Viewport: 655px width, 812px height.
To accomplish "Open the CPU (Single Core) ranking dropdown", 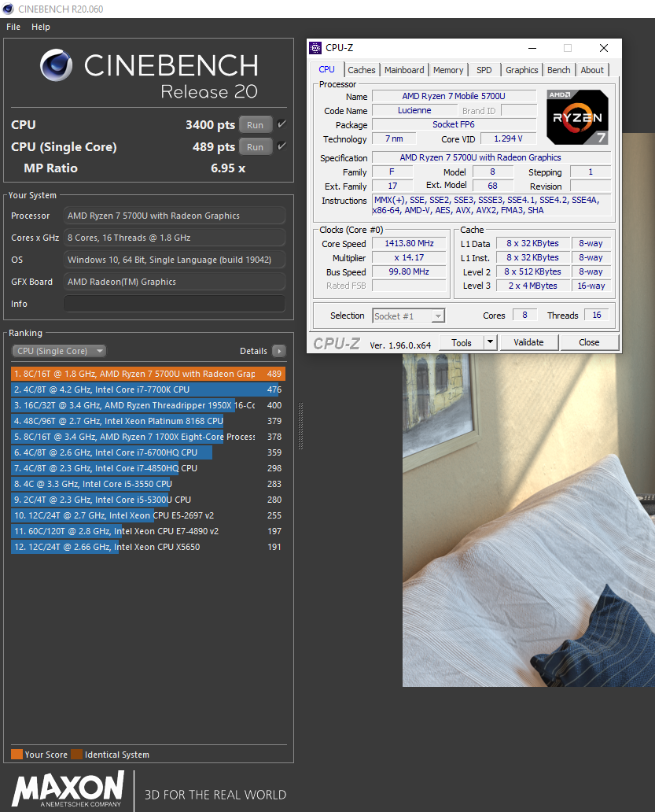I will point(59,351).
